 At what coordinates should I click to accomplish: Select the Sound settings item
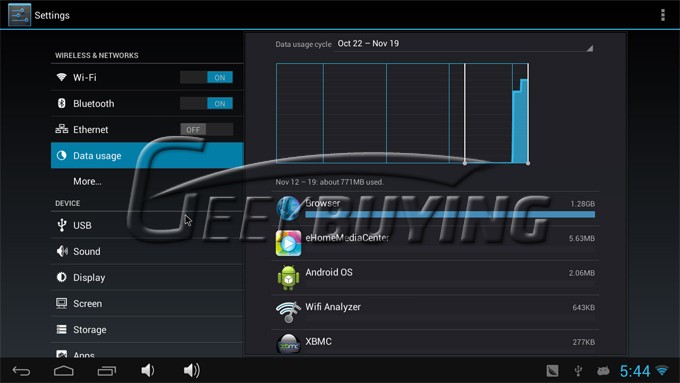click(147, 251)
